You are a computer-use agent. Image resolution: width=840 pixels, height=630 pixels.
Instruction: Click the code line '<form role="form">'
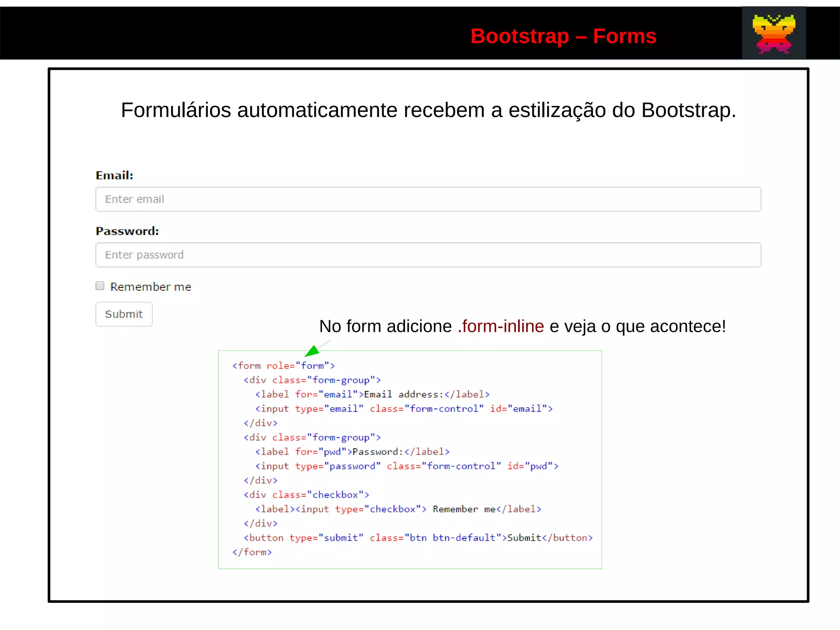tap(283, 365)
